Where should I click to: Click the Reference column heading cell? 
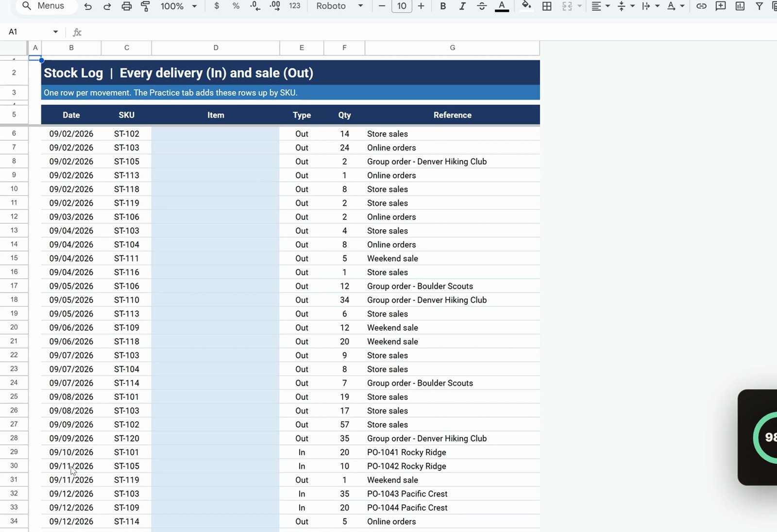click(x=452, y=115)
